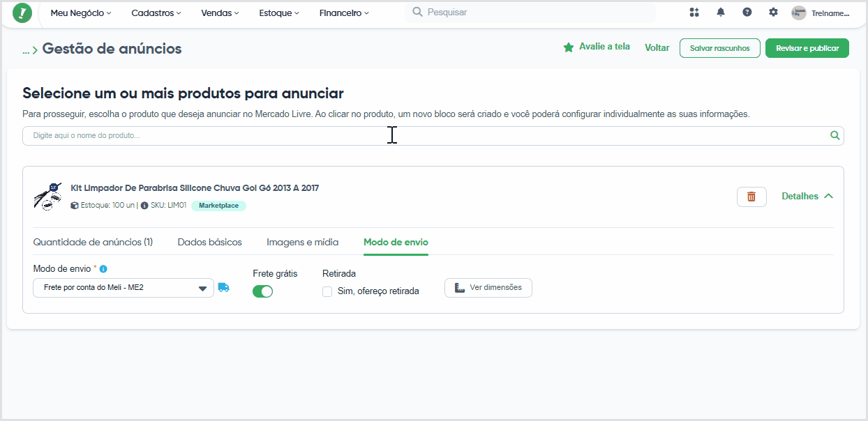Open the apps grid icon

click(694, 13)
